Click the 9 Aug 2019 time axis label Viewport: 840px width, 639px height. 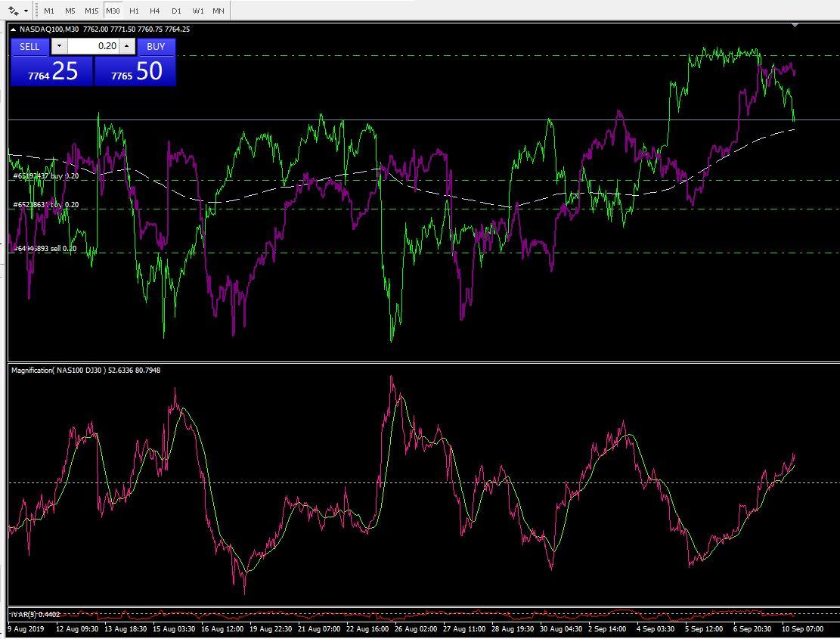point(26,629)
